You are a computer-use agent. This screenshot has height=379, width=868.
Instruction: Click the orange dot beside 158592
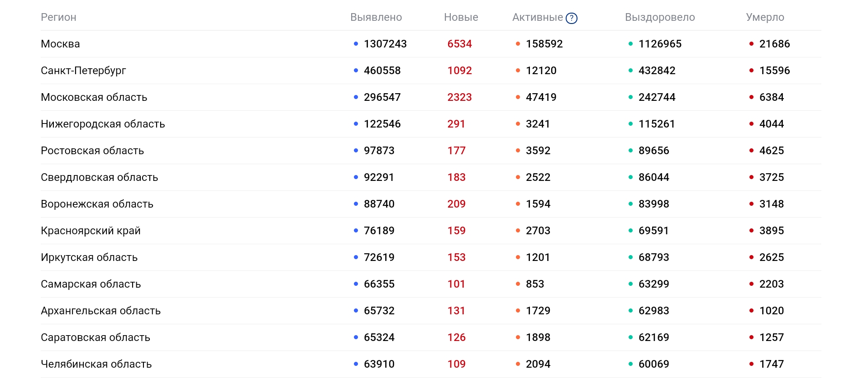pos(518,44)
